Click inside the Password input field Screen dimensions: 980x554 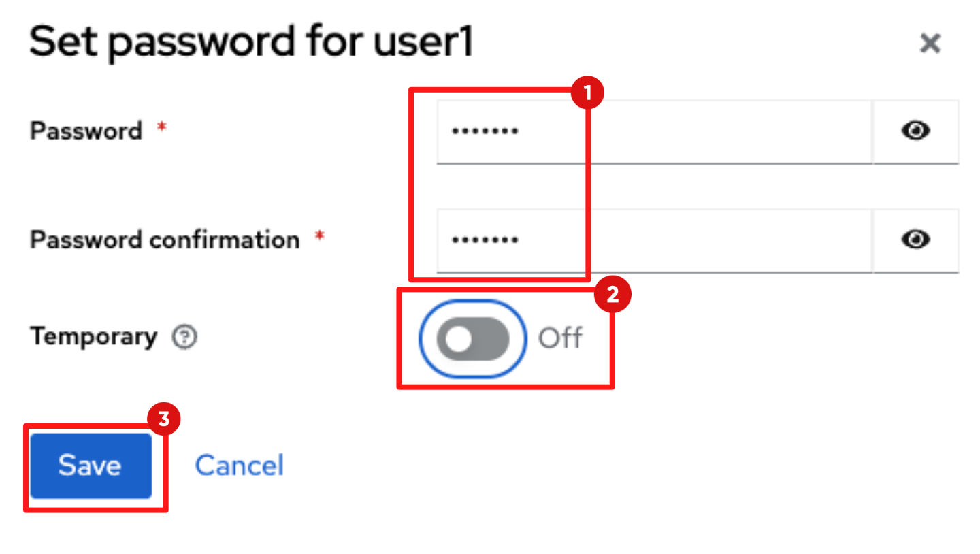click(653, 131)
